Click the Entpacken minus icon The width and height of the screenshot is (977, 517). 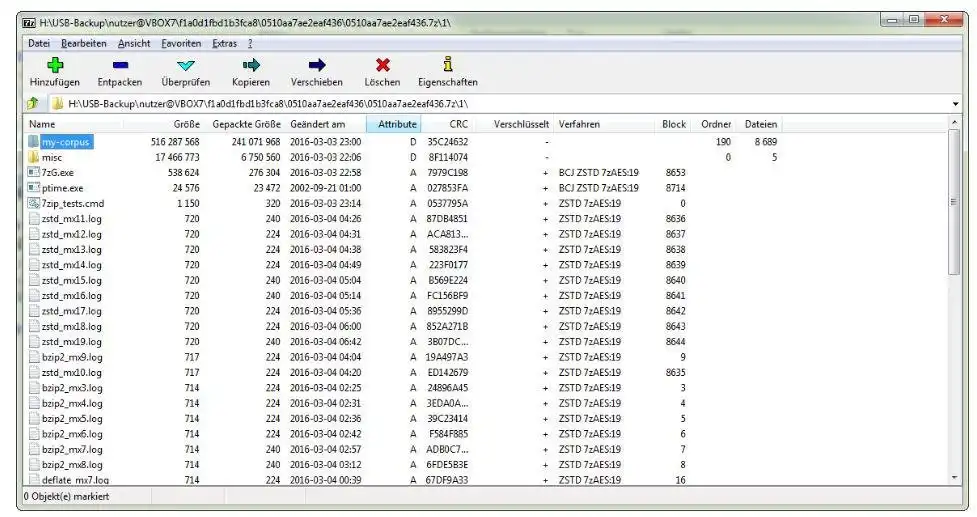120,65
